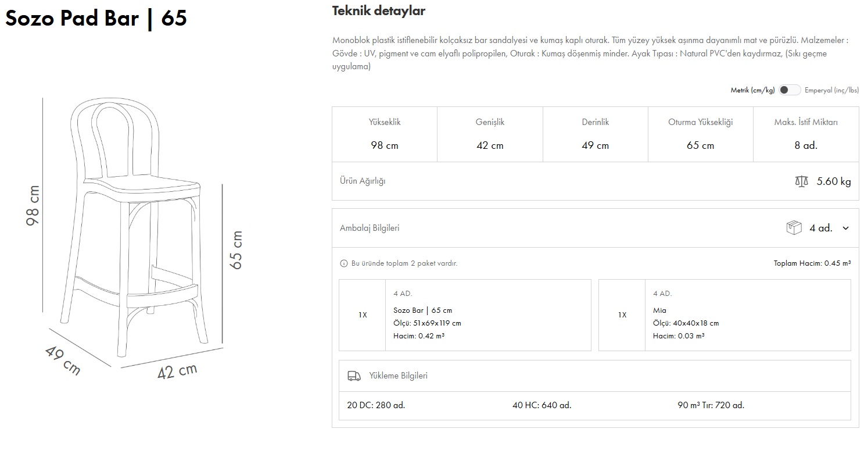The width and height of the screenshot is (868, 457).
Task: Open the Ambalaj Bilgileri section header
Action: click(x=370, y=228)
